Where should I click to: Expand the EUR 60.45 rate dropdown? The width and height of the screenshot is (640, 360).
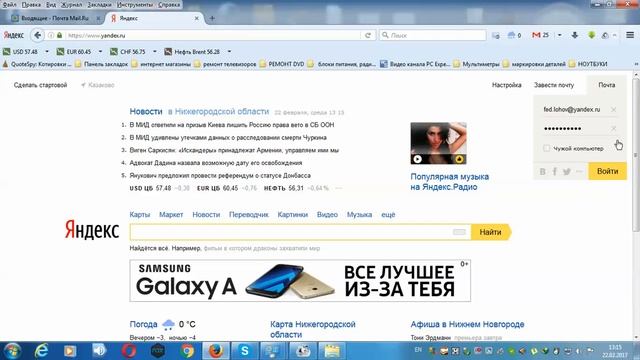[x=100, y=51]
